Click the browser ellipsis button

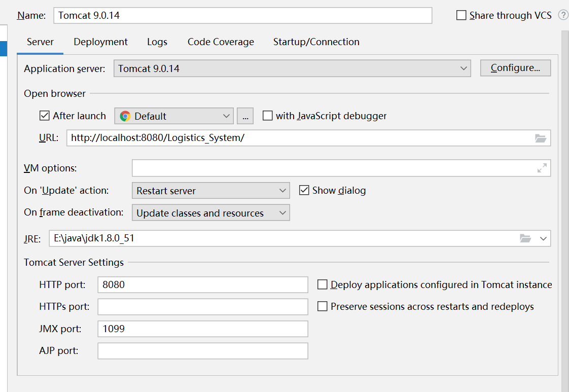click(x=245, y=116)
